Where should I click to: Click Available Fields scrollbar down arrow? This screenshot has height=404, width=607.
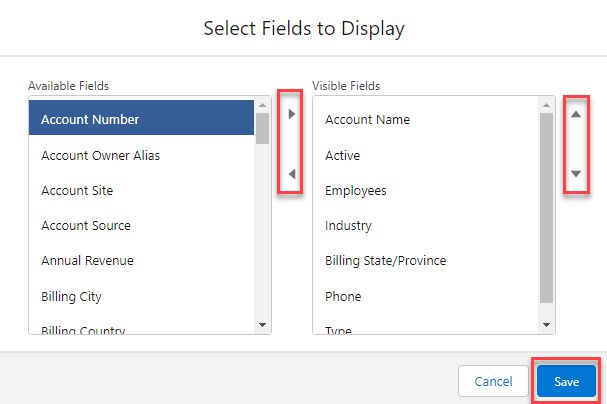coord(262,325)
